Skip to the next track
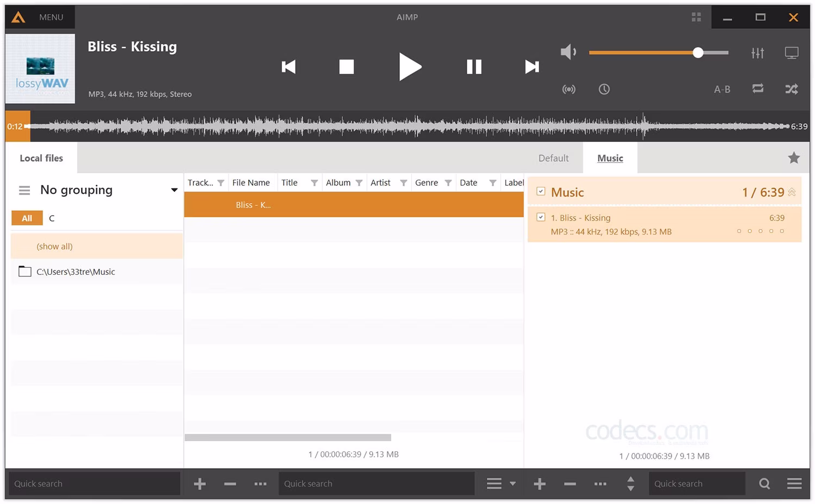This screenshot has height=504, width=815. (x=532, y=67)
